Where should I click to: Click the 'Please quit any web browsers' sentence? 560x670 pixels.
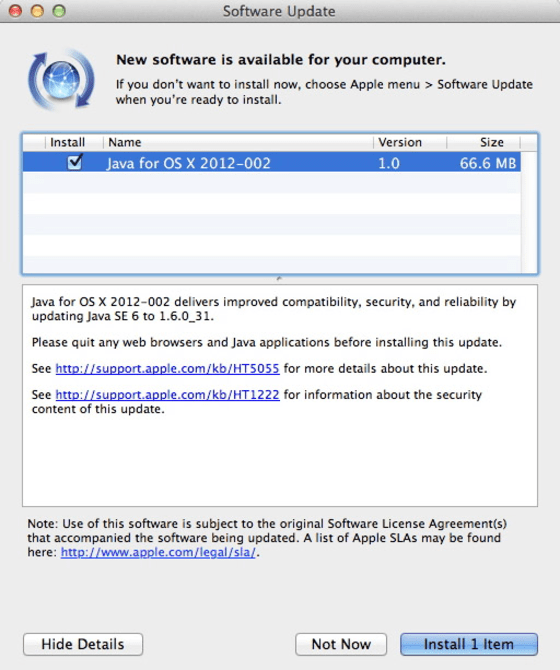pyautogui.click(x=267, y=342)
